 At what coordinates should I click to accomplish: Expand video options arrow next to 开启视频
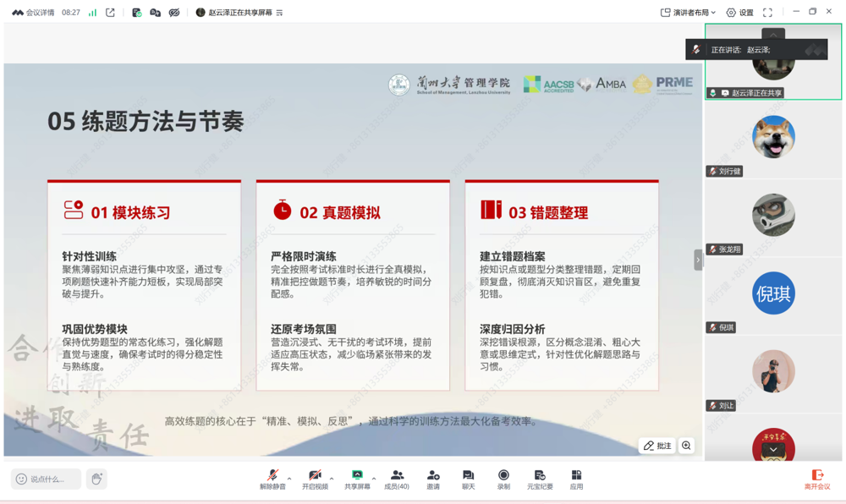tap(332, 478)
